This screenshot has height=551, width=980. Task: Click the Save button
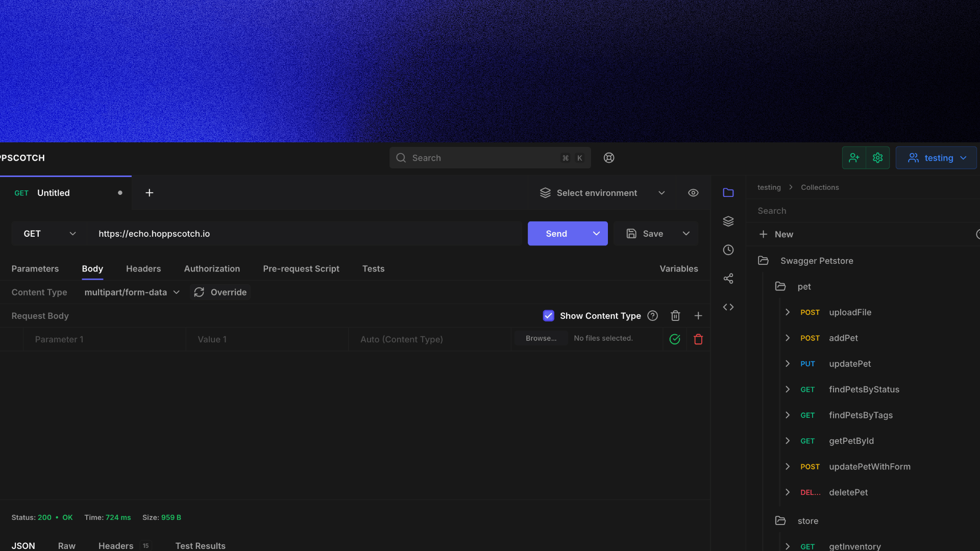pos(645,233)
